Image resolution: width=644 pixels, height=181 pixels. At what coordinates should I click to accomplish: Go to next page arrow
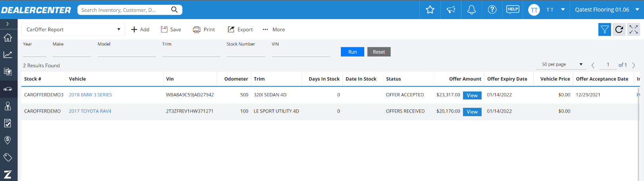point(634,65)
